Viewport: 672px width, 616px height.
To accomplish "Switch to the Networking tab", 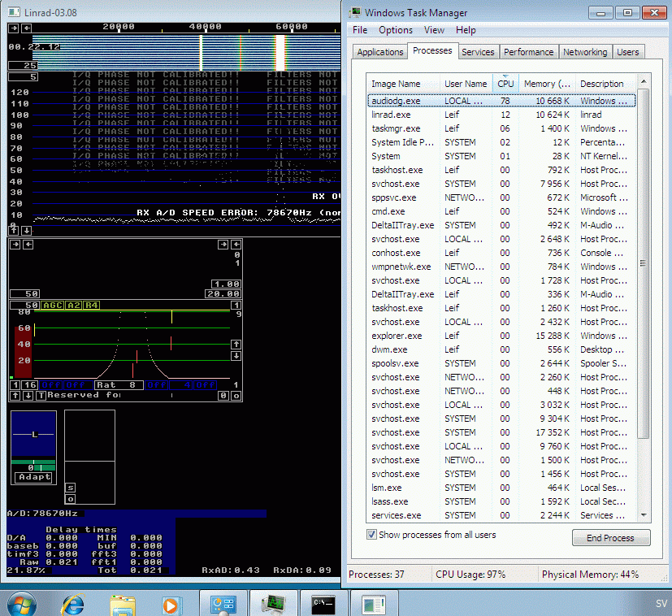I will (x=585, y=52).
